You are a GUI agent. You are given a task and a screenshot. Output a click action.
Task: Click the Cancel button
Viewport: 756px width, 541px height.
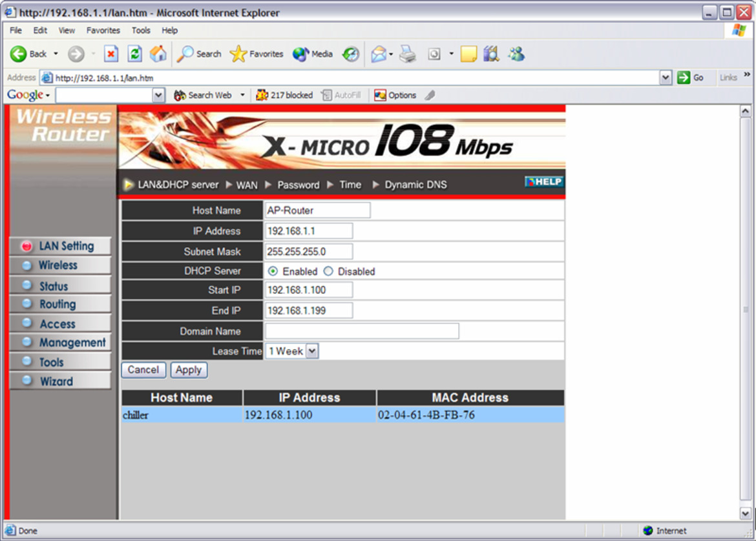tap(143, 370)
